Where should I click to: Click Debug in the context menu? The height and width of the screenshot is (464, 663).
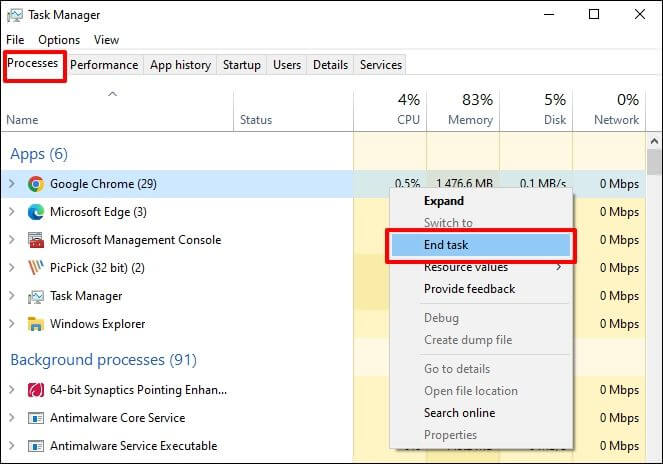coord(481,318)
